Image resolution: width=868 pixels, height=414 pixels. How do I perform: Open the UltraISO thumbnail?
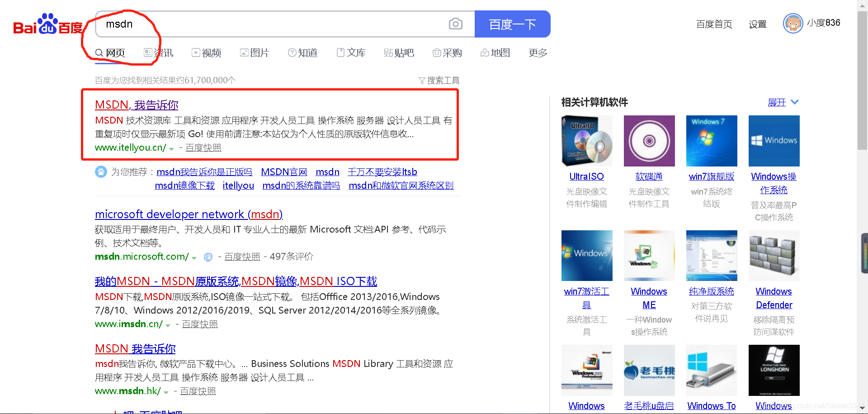(x=587, y=141)
